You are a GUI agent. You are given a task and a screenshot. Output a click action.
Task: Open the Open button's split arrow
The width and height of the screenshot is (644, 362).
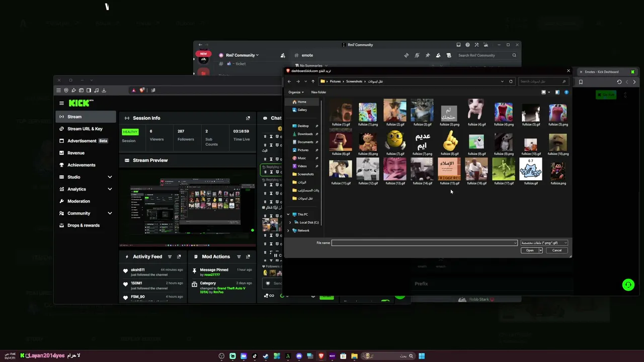(540, 250)
